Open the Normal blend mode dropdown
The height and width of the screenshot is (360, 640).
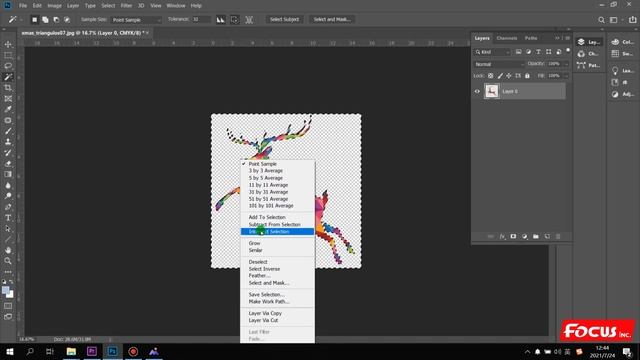click(499, 64)
